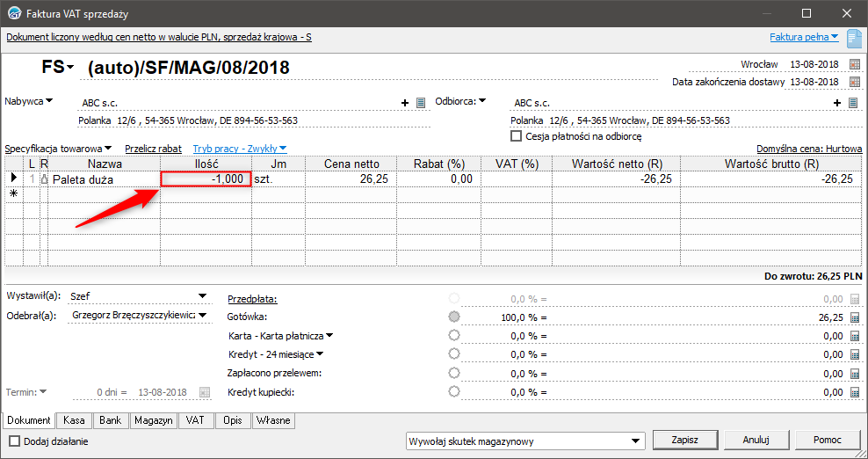Switch to Magazyn tab
This screenshot has width=868, height=459.
coord(154,420)
